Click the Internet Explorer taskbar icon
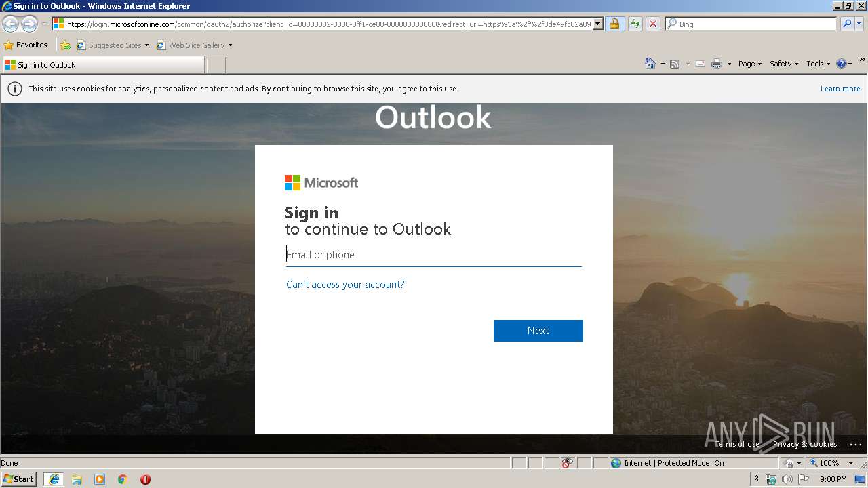Screen dimensions: 868x488 [54, 479]
